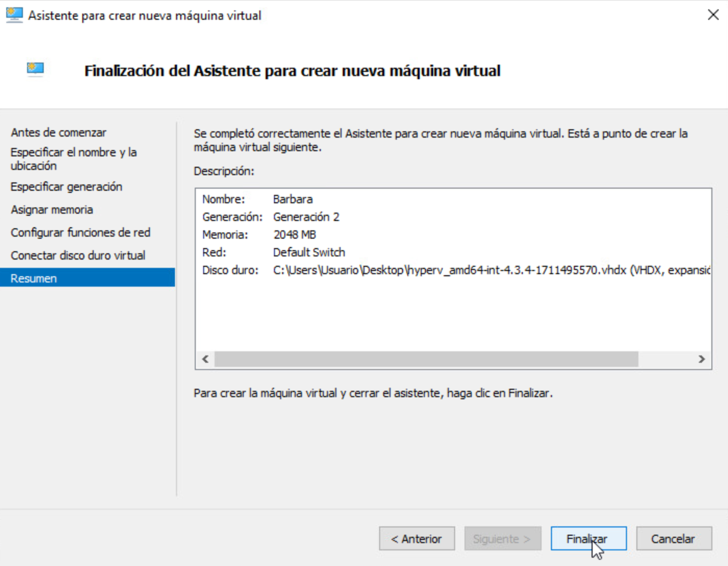Click the virtual machine icon beside the heading
Screen dimensions: 728x566
[x=35, y=69]
